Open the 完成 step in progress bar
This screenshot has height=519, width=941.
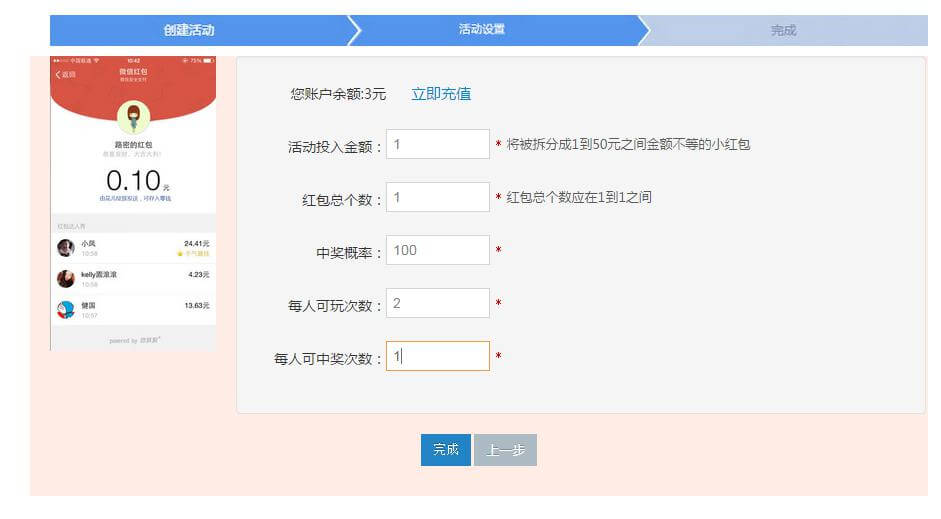coord(783,30)
